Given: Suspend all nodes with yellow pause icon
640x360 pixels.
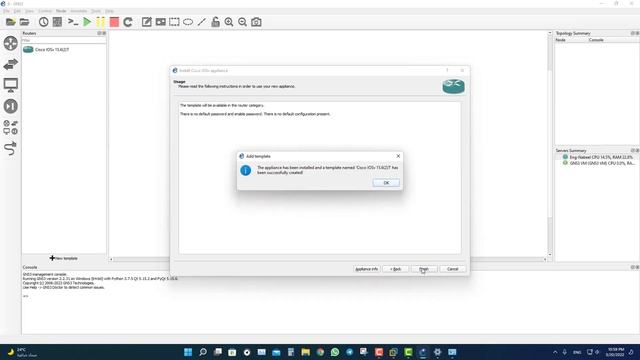Looking at the screenshot, I should click(x=100, y=22).
